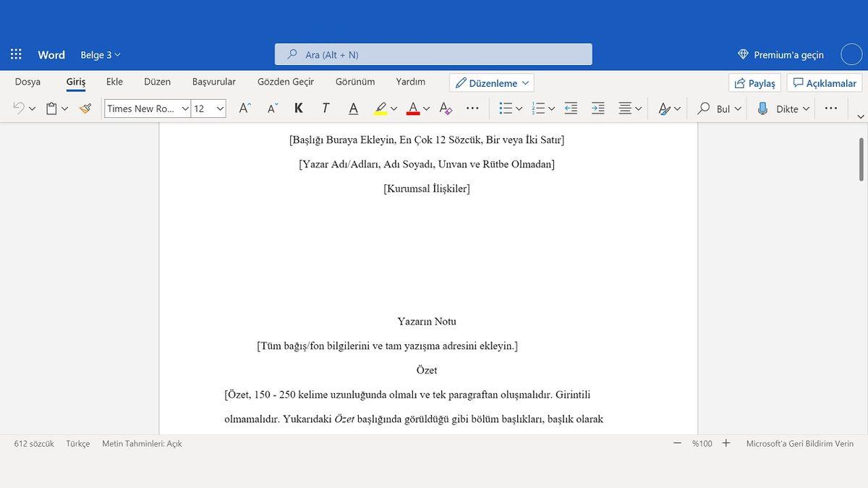
Task: Open the Gözden Geçir tab
Action: (x=285, y=81)
